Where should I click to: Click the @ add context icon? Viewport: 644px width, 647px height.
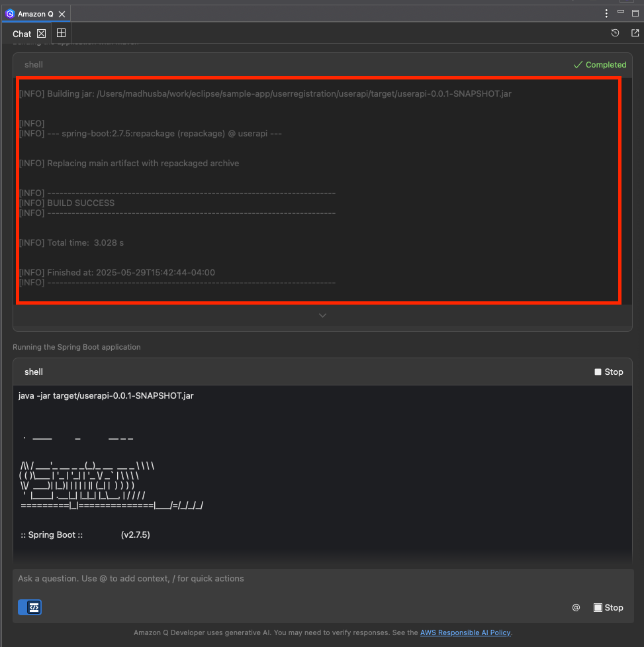[x=575, y=607]
